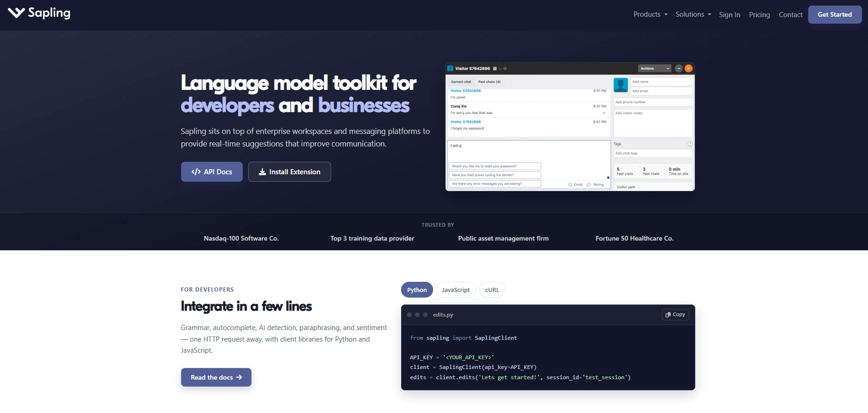Click the Sapling logo in the header
868x413 pixels.
(x=39, y=13)
